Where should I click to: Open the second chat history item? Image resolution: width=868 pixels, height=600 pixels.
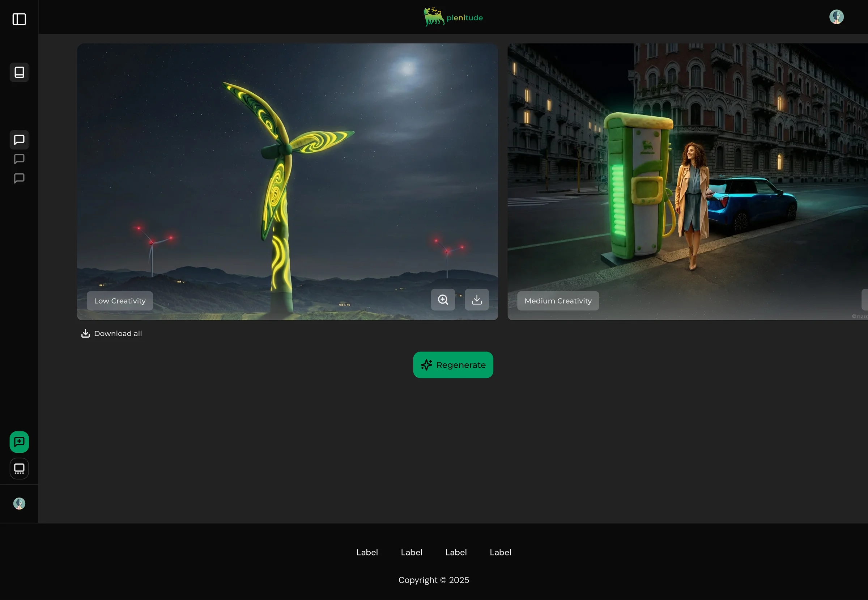pos(19,159)
